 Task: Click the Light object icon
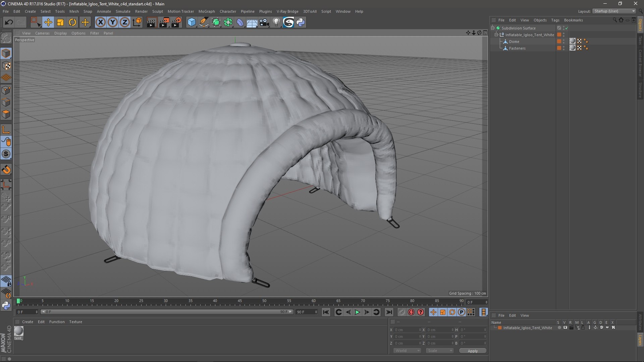(276, 22)
